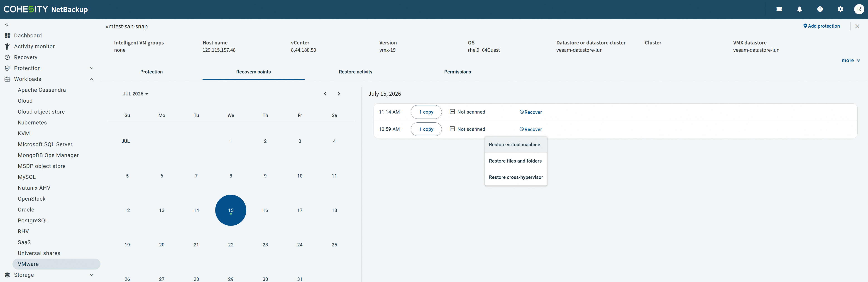Select July 16 in calendar
This screenshot has width=868, height=282.
(265, 210)
